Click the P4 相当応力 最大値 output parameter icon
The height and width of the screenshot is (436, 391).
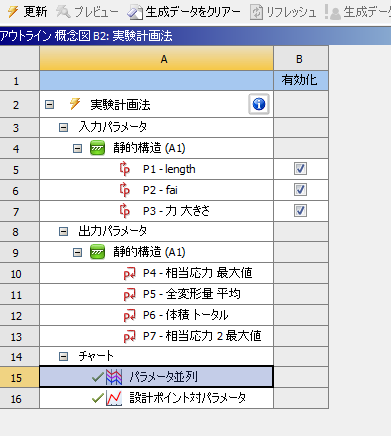pos(129,274)
